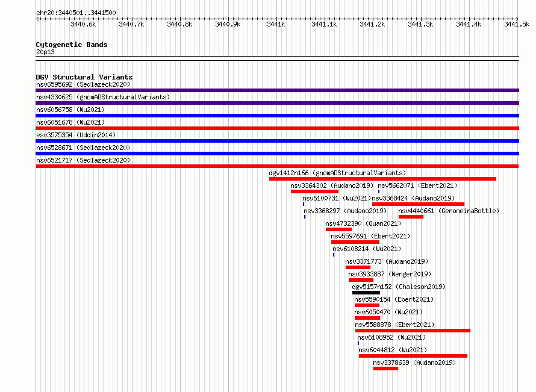Screen dimensions: 536x392
Task: Click the small blue marker for nsv6100731
Action: 304,204
